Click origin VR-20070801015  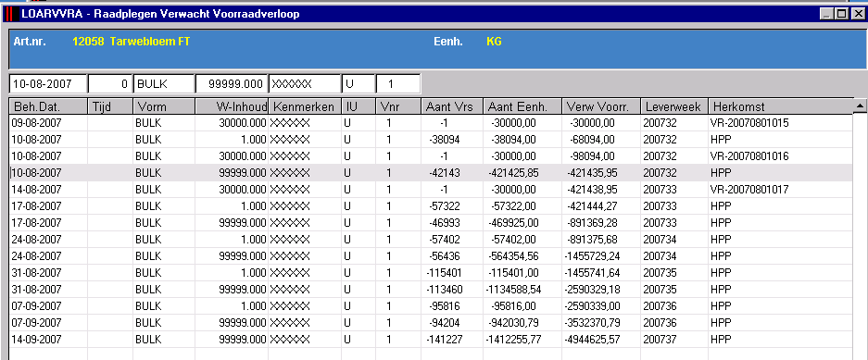click(x=749, y=123)
